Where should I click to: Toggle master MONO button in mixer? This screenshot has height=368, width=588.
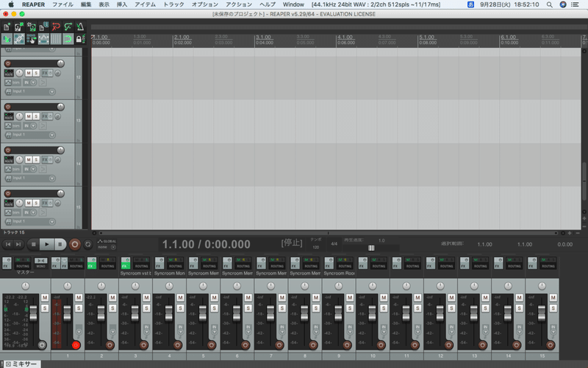click(41, 263)
